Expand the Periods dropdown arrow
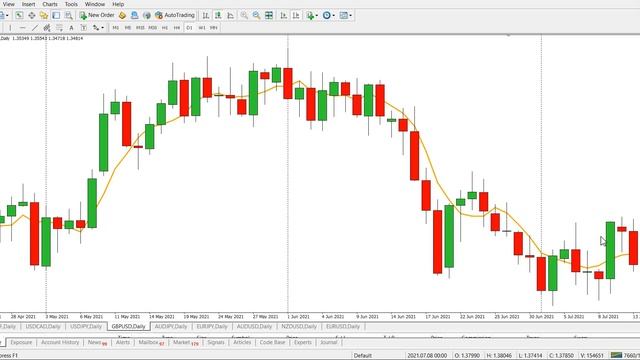Image resolution: width=640 pixels, height=360 pixels. coord(333,16)
